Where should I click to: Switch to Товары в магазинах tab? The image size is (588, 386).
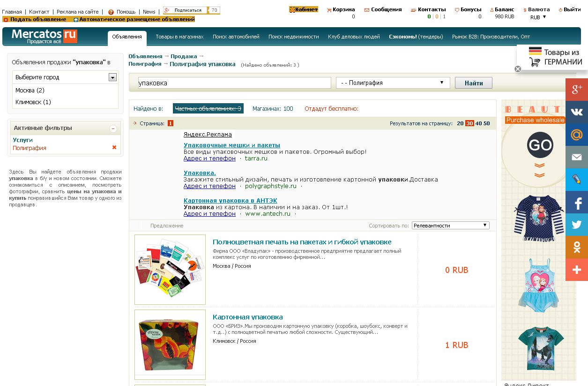pyautogui.click(x=179, y=37)
